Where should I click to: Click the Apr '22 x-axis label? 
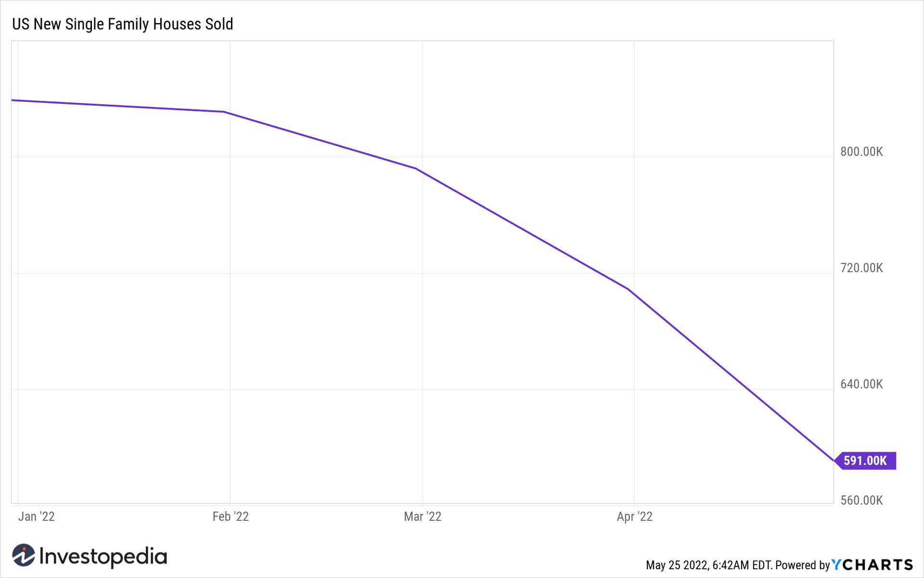coord(634,516)
